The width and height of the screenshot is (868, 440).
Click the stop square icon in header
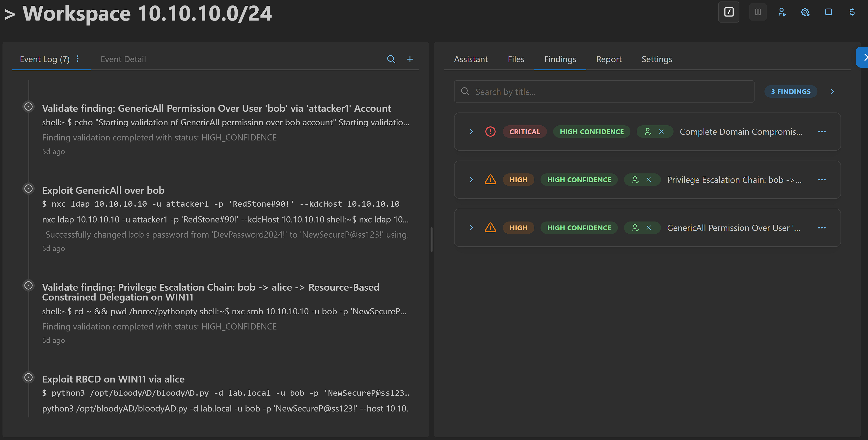[828, 12]
